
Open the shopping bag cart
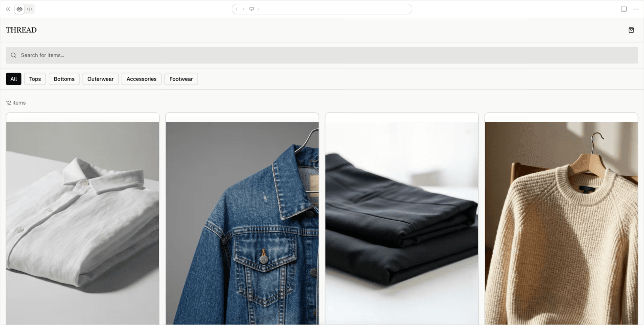tap(631, 30)
